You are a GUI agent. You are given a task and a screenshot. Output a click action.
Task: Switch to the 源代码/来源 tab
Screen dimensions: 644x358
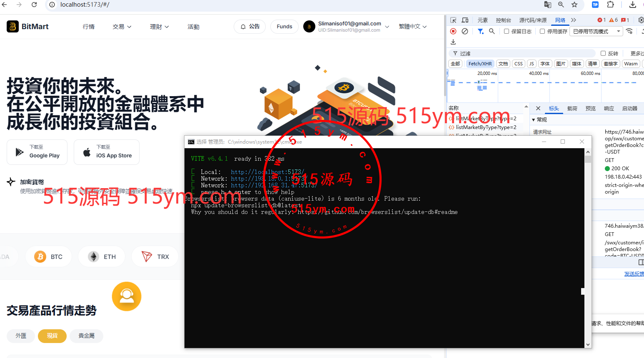(533, 20)
